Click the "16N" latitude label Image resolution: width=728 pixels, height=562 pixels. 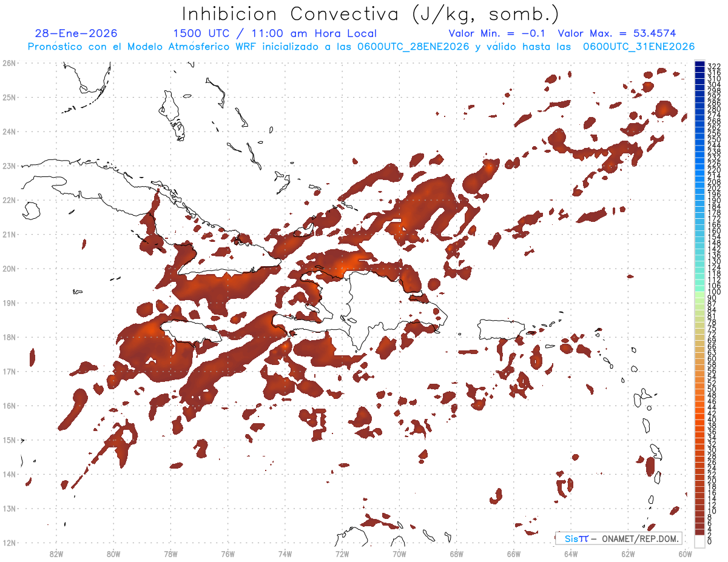(x=8, y=406)
